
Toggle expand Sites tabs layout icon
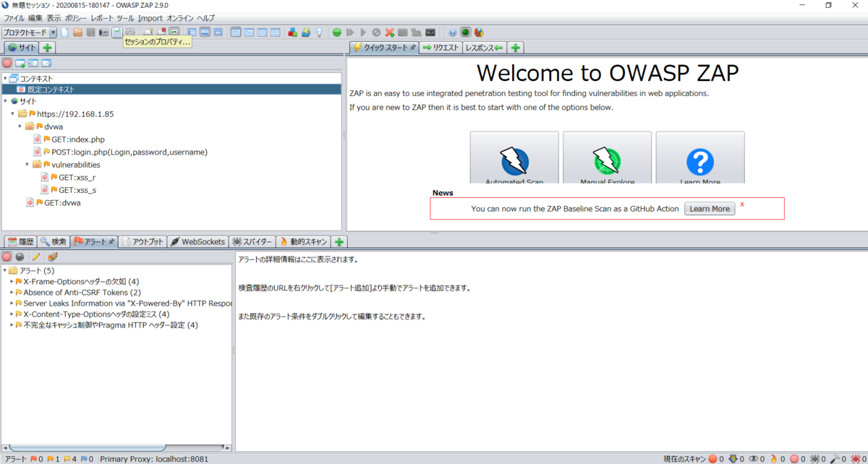[x=192, y=33]
